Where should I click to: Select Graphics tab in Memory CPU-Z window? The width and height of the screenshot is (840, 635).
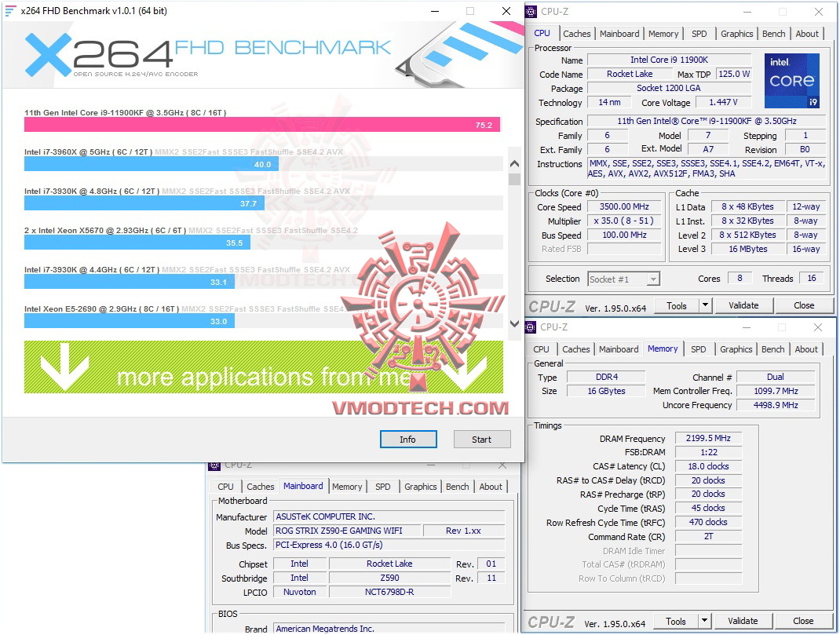coord(736,349)
